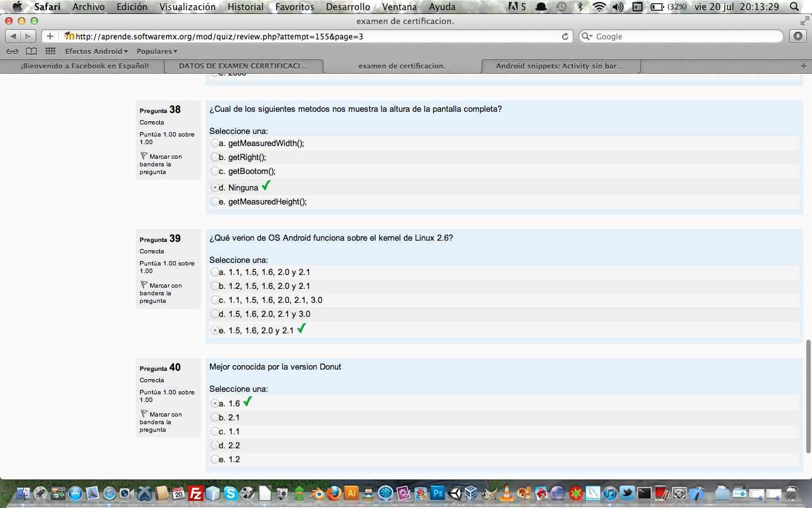Viewport: 812px width, 508px height.
Task: Launch Skype from the dock
Action: point(230,493)
